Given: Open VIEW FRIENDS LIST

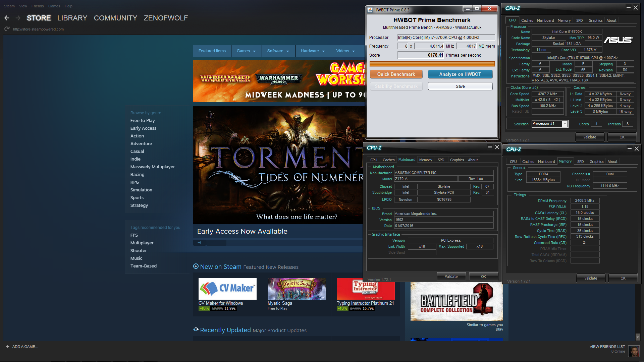Looking at the screenshot, I should [x=607, y=347].
